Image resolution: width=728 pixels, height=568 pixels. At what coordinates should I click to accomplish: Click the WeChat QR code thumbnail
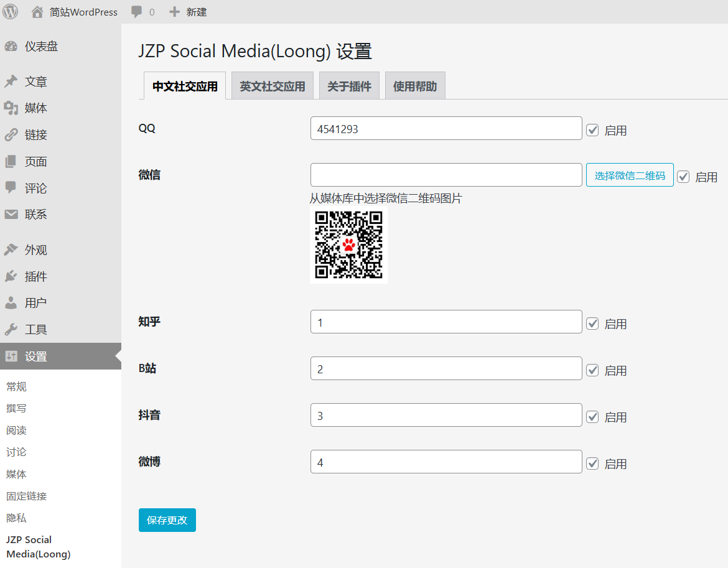pyautogui.click(x=348, y=245)
